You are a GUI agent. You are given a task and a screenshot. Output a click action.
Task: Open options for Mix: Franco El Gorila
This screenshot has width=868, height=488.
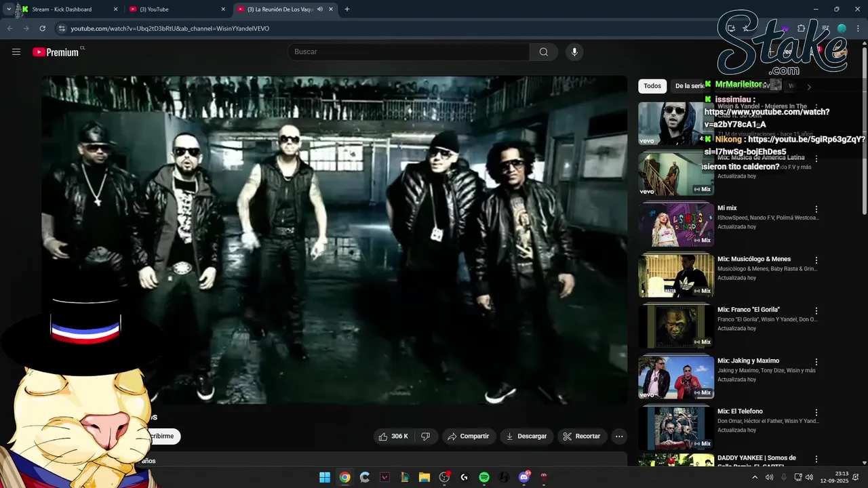816,311
